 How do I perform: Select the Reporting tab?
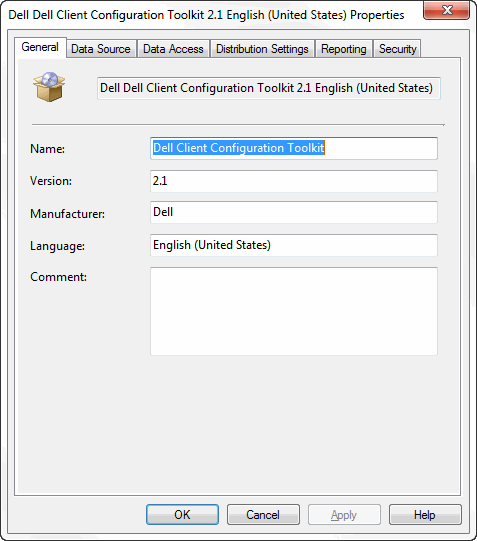344,49
